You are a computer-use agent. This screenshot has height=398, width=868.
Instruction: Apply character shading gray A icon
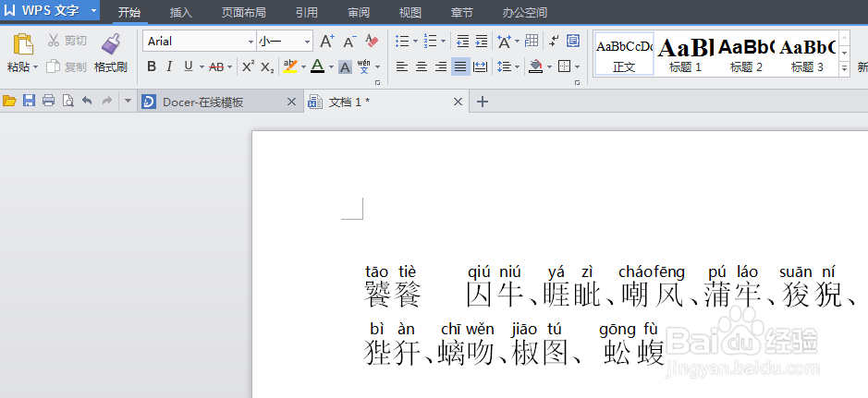coord(345,67)
